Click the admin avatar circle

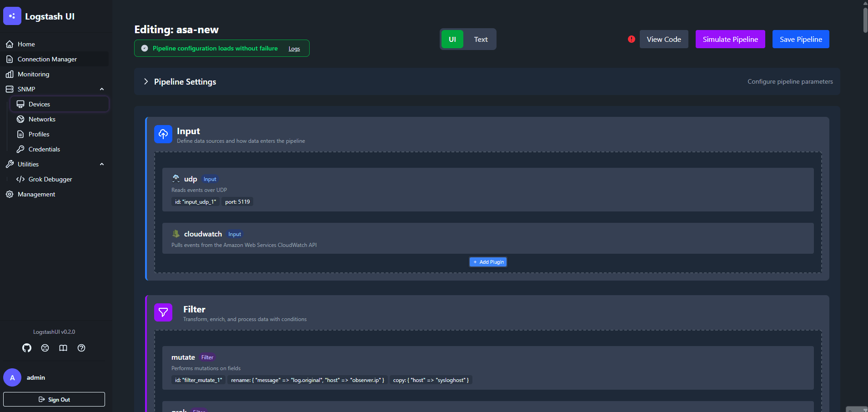click(12, 377)
